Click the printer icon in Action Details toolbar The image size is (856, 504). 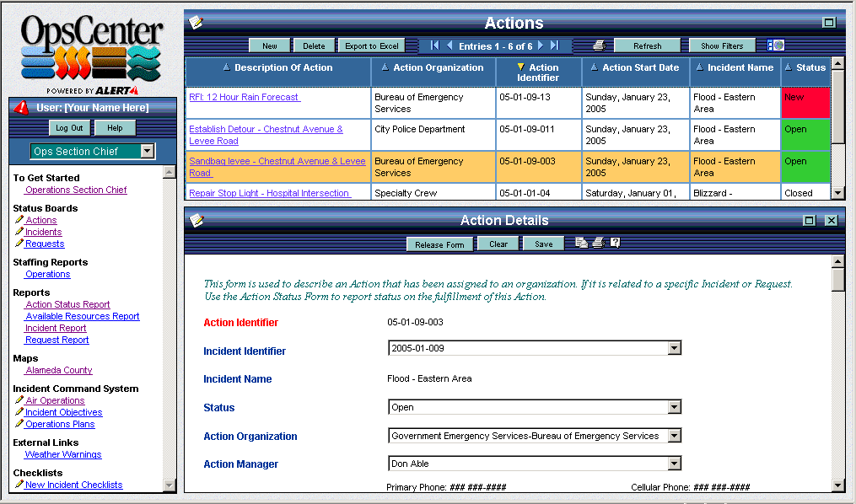(598, 244)
